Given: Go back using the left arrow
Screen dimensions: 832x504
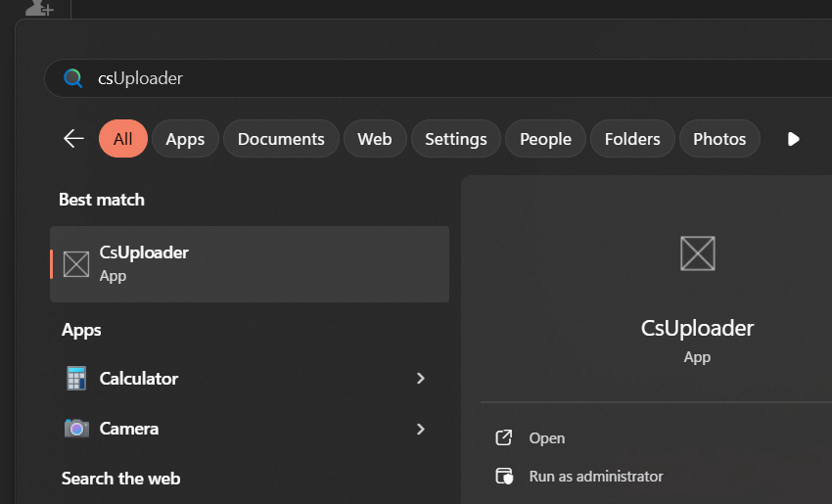Looking at the screenshot, I should (x=73, y=139).
